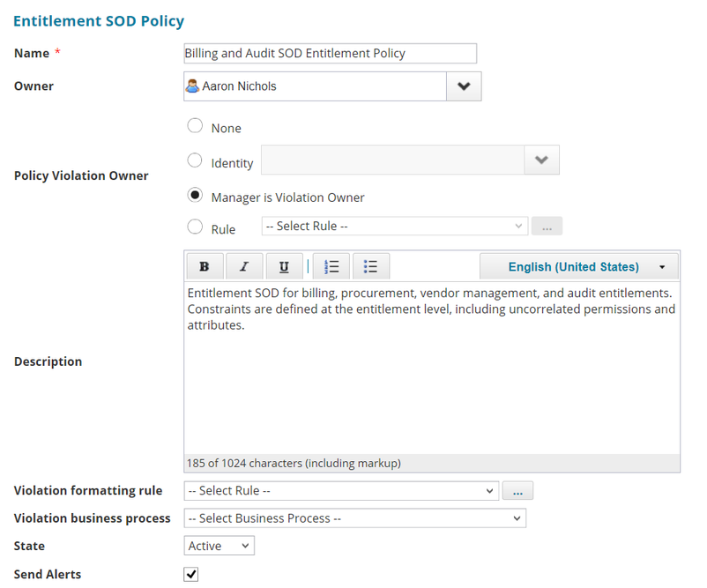This screenshot has height=588, width=707.
Task: Toggle italic formatting in description editor
Action: 244,266
